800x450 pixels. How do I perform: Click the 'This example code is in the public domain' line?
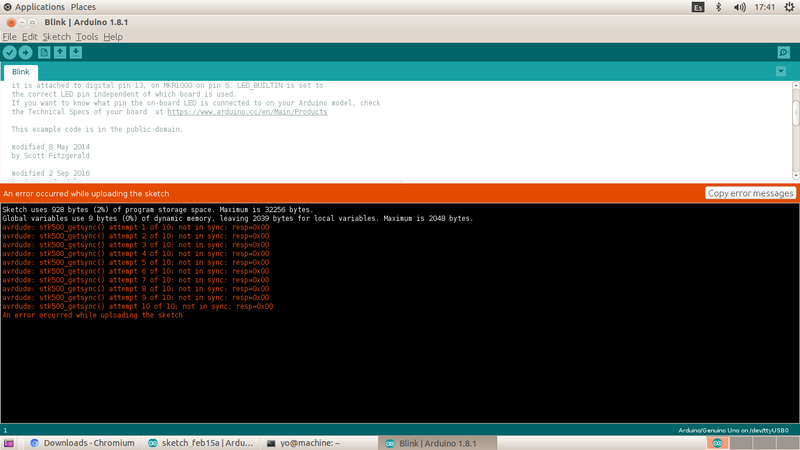(97, 130)
